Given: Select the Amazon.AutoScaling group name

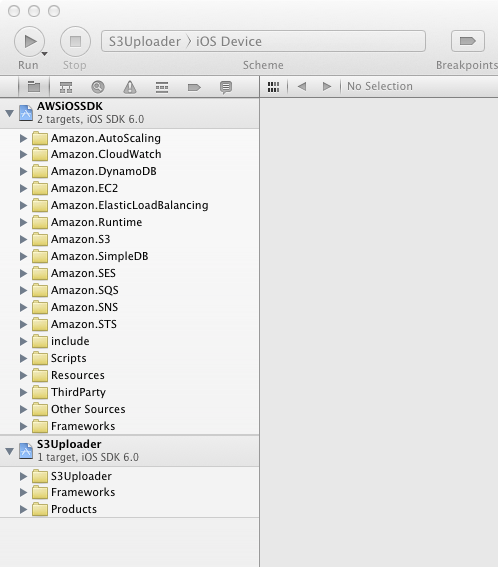Looking at the screenshot, I should (x=106, y=138).
